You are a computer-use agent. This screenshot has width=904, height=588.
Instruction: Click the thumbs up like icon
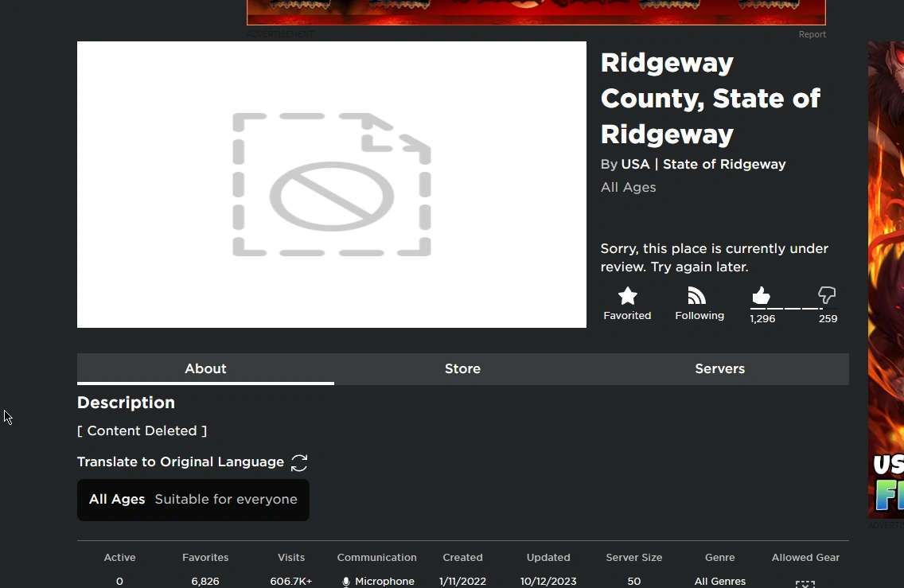click(761, 295)
